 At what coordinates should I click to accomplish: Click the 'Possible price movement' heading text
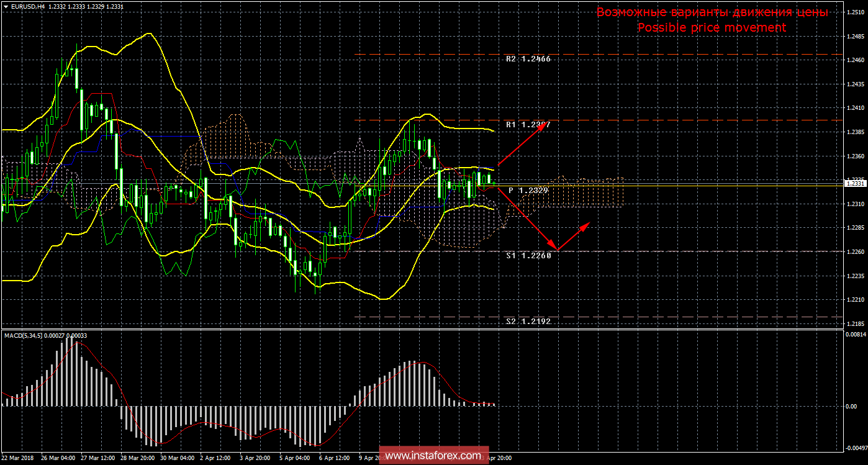click(712, 28)
